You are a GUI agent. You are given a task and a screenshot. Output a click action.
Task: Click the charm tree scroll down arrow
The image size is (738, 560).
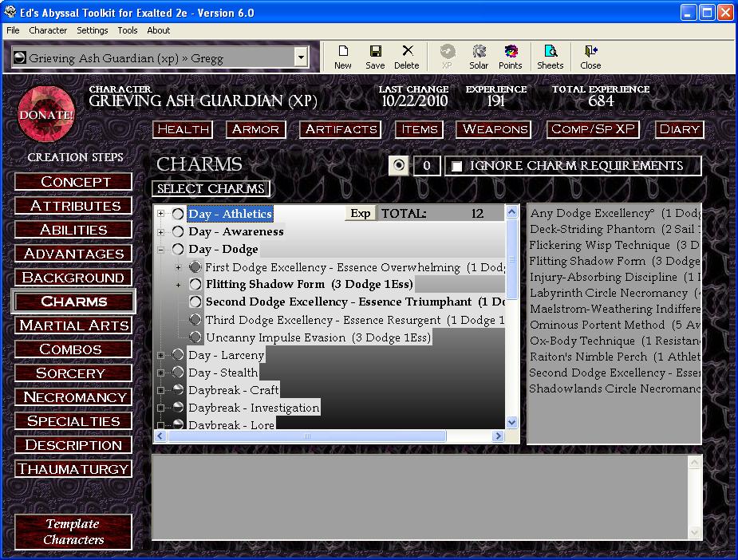click(x=511, y=422)
